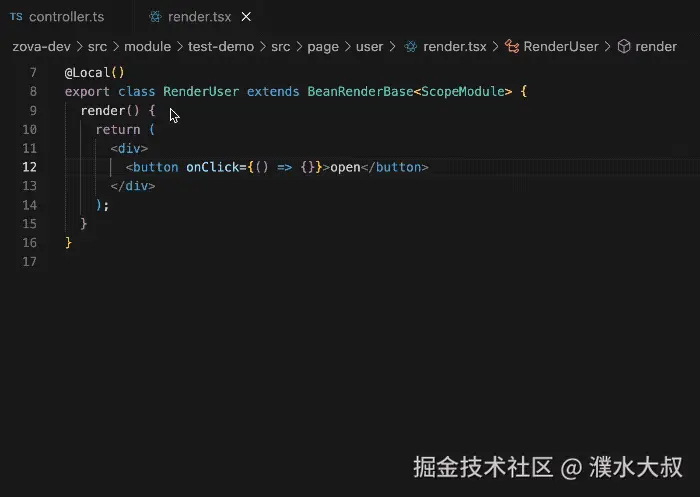700x497 pixels.
Task: Click the onClick attribute
Action: (212, 167)
